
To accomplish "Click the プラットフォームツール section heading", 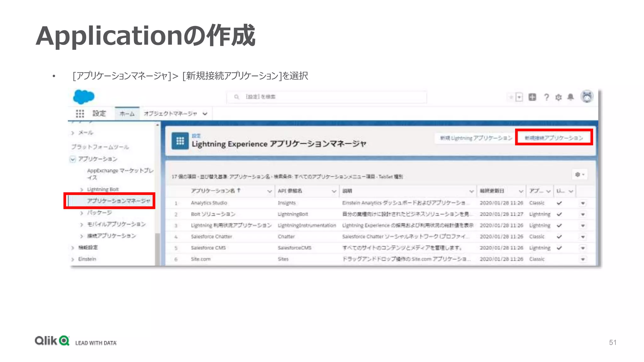I will [100, 147].
